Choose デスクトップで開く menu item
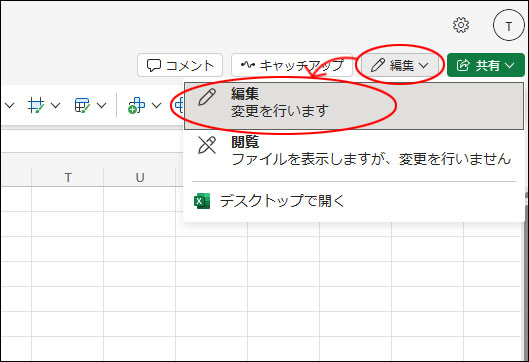 (354, 201)
